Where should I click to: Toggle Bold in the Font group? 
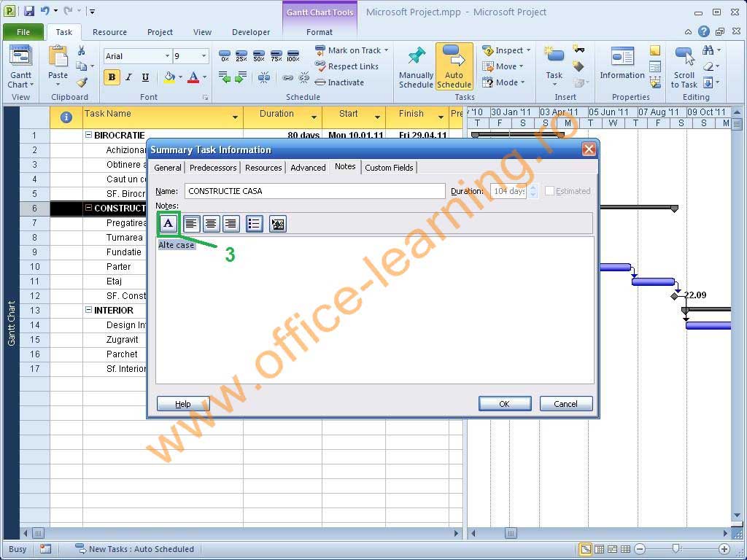coord(112,77)
